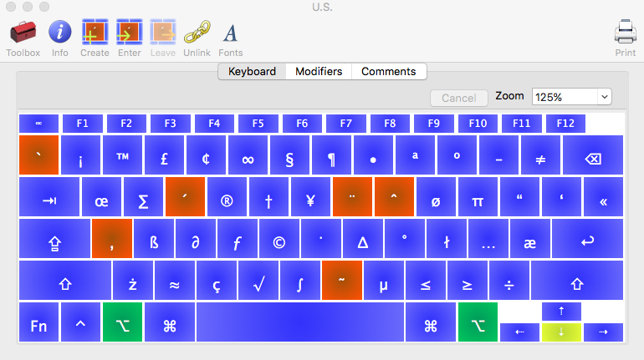Click the trademark symbol key
Viewport: 644px width, 360px height.
click(x=122, y=155)
